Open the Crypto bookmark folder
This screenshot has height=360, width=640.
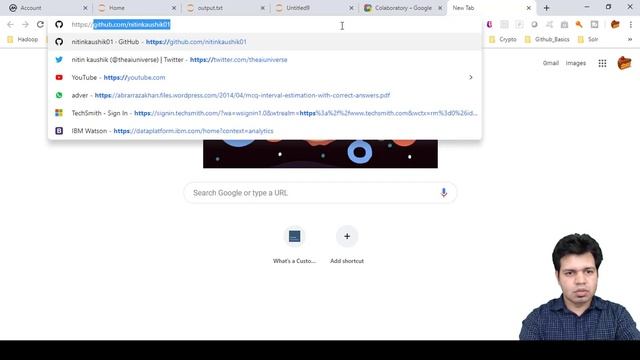503,39
